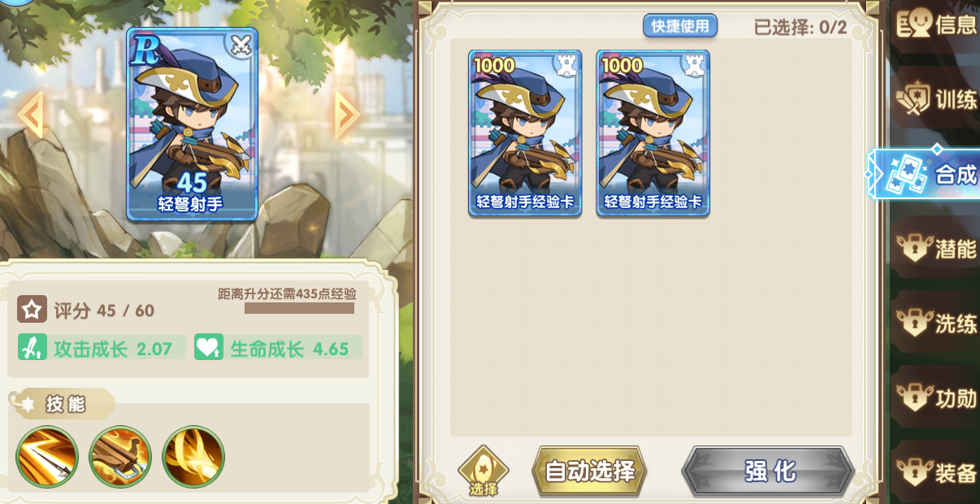Select the second 轻弩射手经验卡 card
The height and width of the screenshot is (504, 980).
(653, 133)
